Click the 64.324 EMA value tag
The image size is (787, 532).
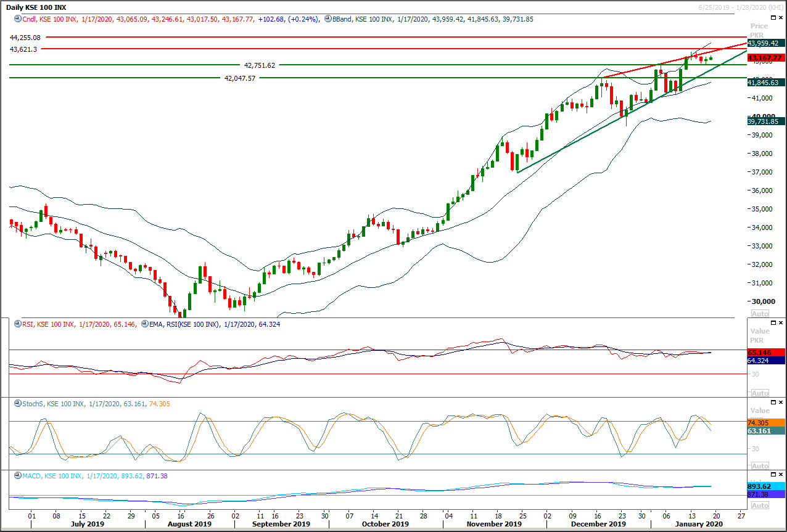click(x=767, y=361)
